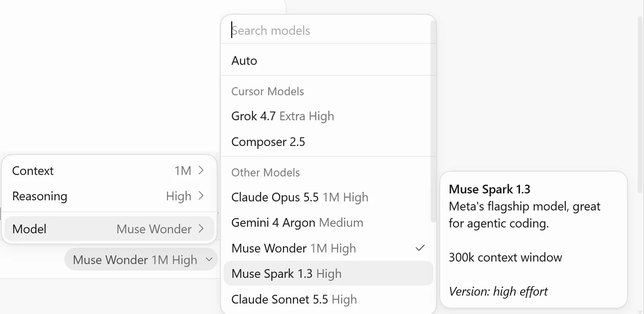Expand the Model Muse Wonder chevron
This screenshot has height=314, width=644.
point(201,229)
